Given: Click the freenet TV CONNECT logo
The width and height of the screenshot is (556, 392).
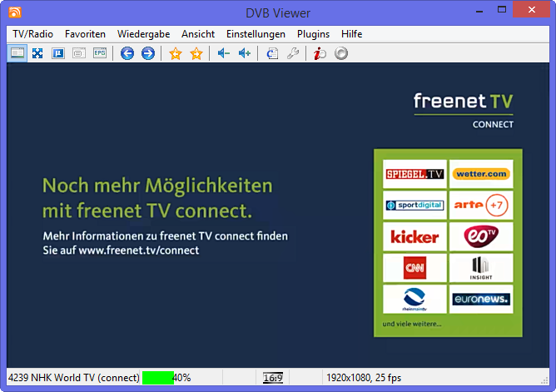Looking at the screenshot, I should 464,110.
